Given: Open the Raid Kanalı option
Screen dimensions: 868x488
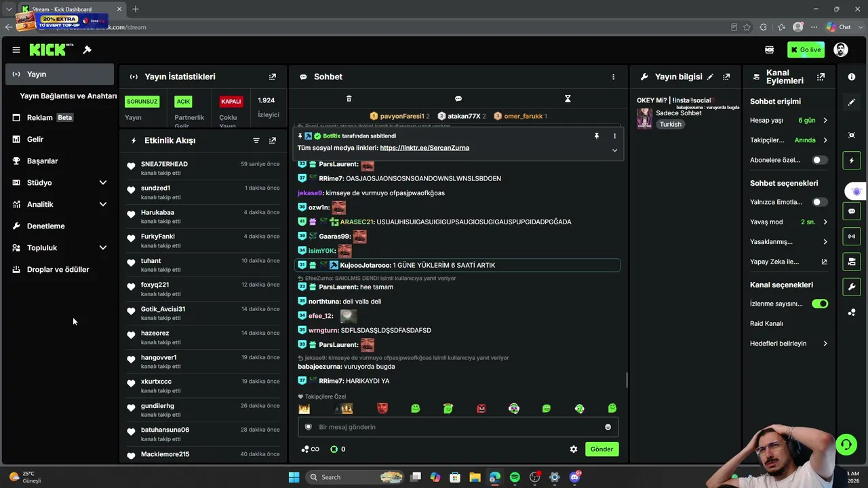Looking at the screenshot, I should click(x=766, y=323).
